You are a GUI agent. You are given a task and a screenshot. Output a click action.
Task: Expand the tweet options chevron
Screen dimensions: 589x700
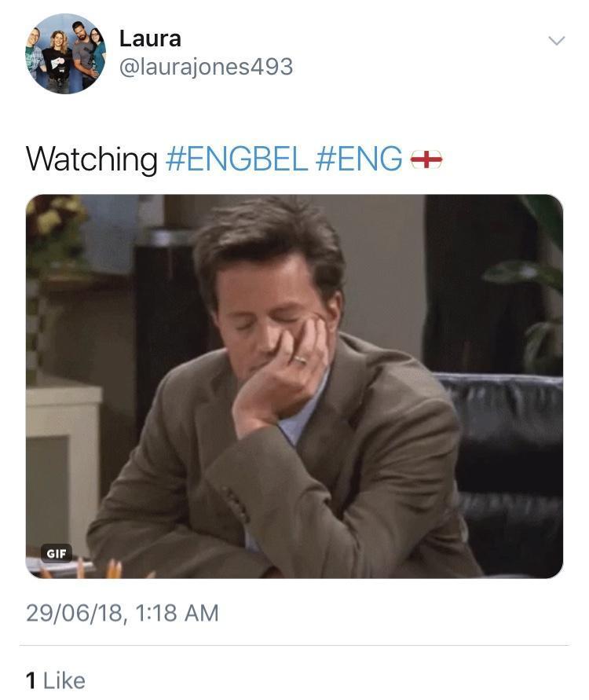click(557, 41)
